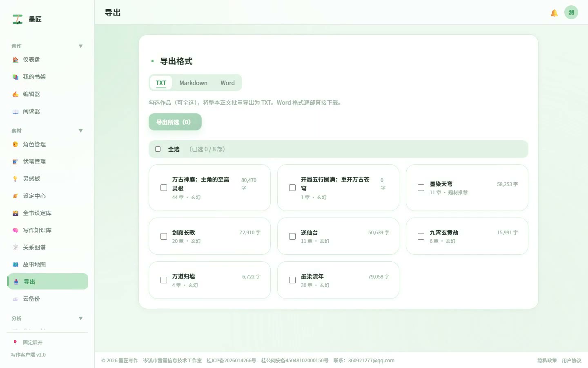
Task: Check the 逆仙台 book checkbox
Action: pos(292,236)
